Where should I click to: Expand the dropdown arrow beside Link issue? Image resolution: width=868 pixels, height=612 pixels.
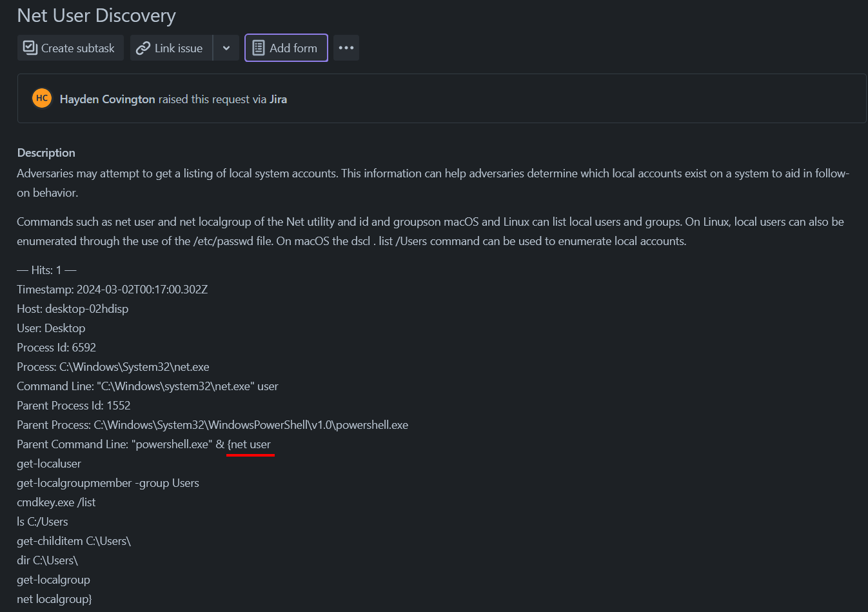226,48
